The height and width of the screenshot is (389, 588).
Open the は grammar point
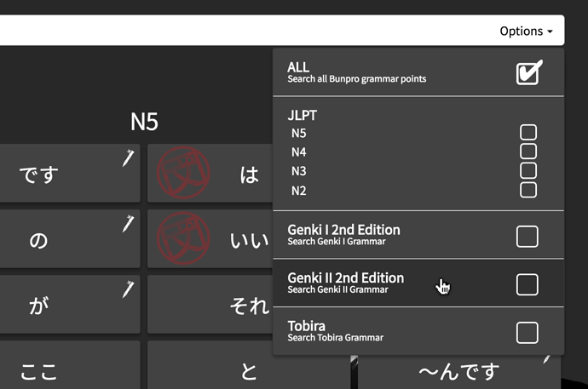(x=210, y=173)
